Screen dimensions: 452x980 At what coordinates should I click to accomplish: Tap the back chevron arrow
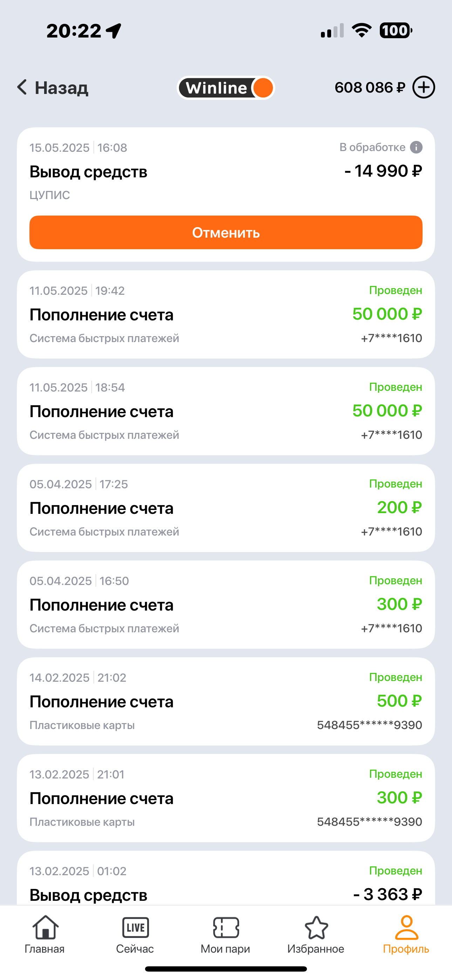click(22, 88)
